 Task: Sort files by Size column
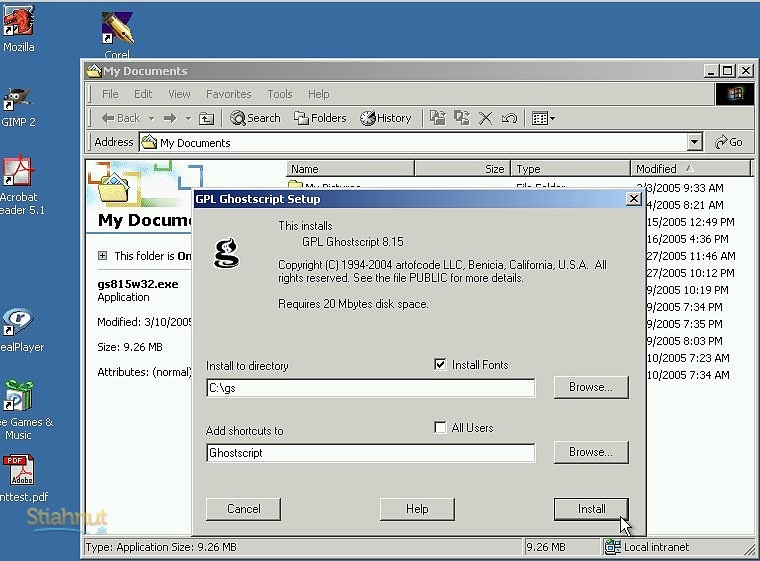(462, 169)
